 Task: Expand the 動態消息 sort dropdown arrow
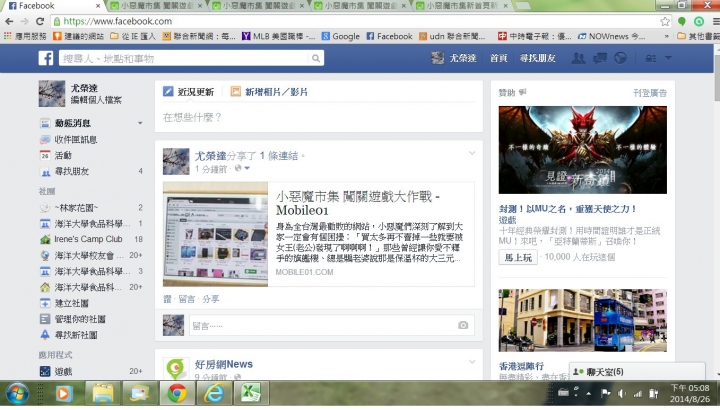click(x=140, y=123)
